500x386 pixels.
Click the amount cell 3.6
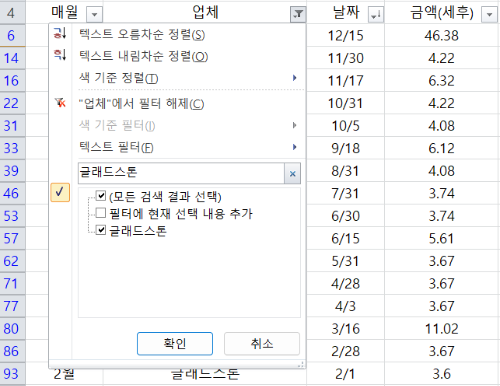(x=442, y=374)
